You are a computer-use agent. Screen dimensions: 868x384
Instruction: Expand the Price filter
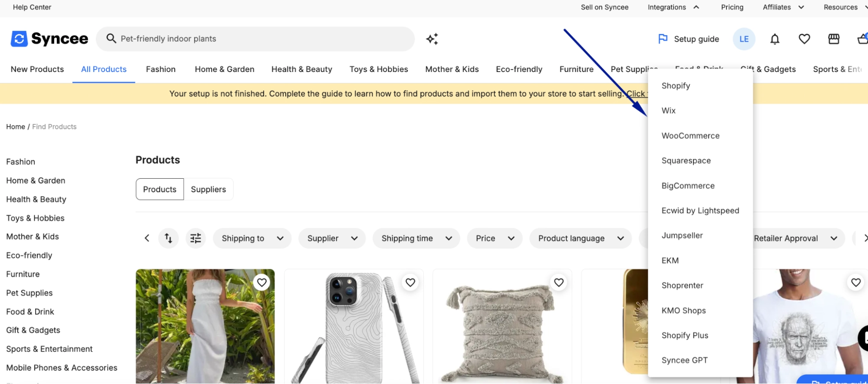point(495,238)
